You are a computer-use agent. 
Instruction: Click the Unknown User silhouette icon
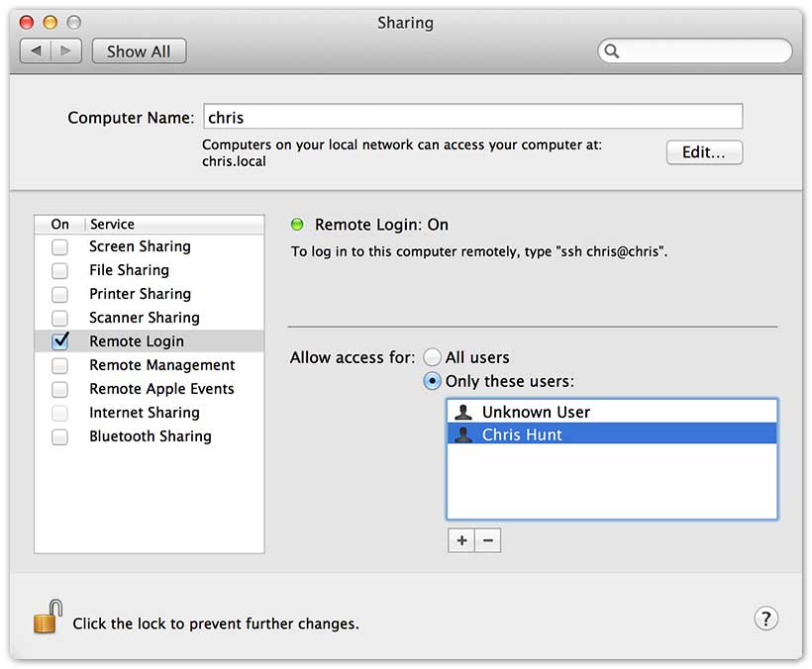(463, 412)
